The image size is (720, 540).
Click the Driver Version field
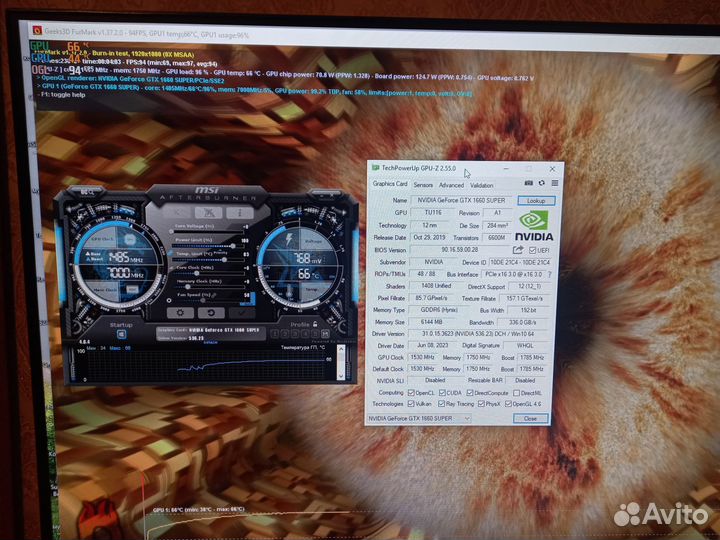click(478, 334)
